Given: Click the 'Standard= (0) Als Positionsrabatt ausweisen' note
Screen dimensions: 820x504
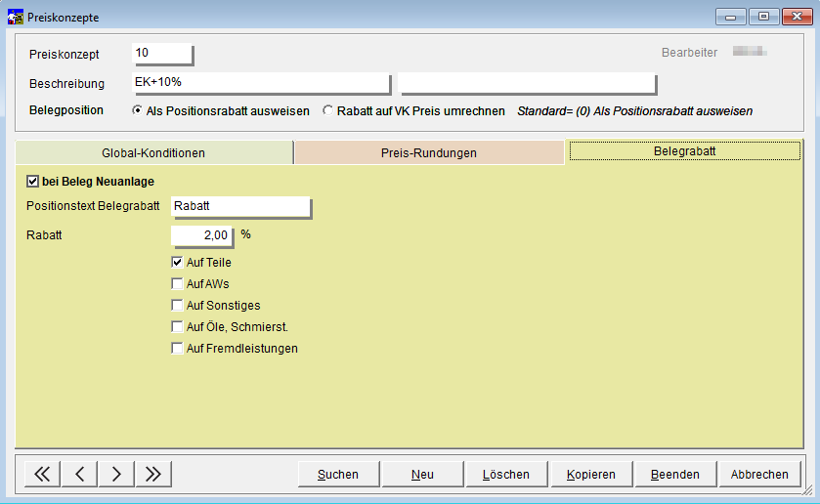Looking at the screenshot, I should coord(635,110).
